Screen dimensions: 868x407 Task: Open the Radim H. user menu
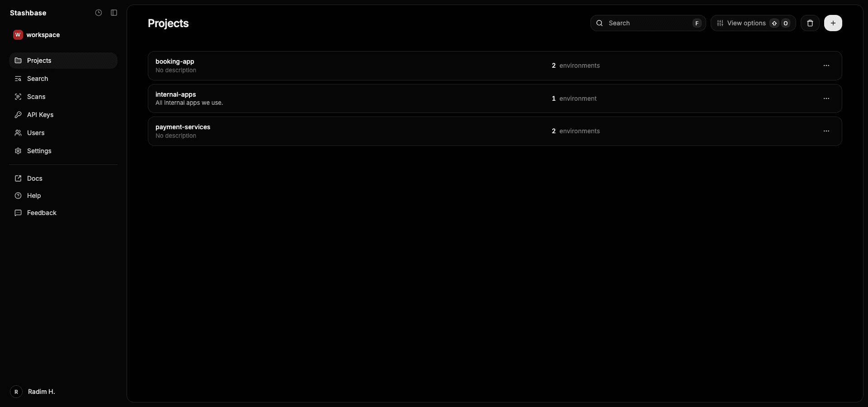pos(33,392)
